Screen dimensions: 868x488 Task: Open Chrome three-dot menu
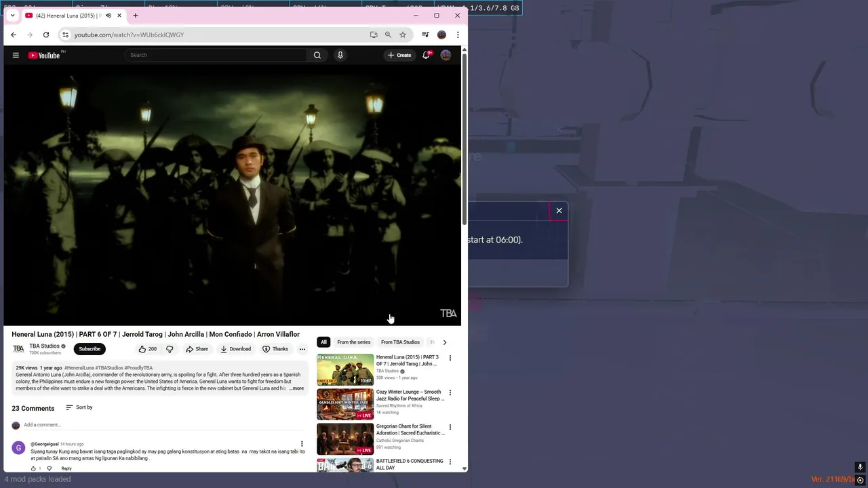[x=458, y=35]
